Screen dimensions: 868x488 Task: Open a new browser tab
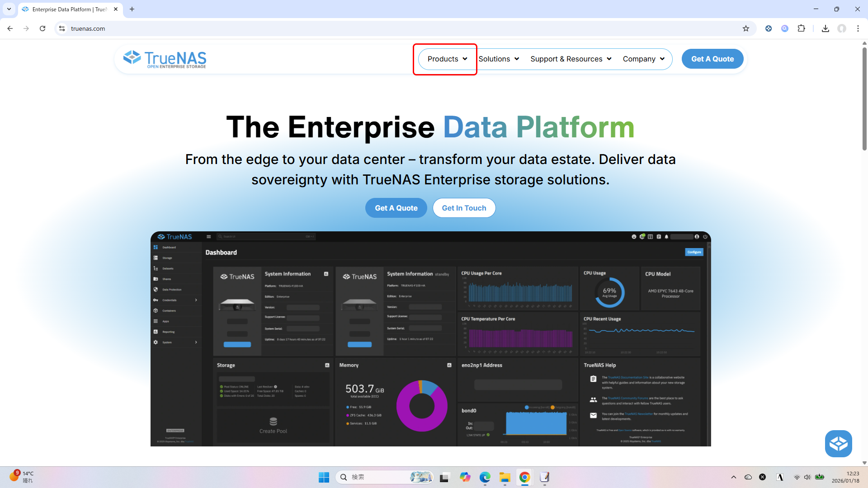132,9
